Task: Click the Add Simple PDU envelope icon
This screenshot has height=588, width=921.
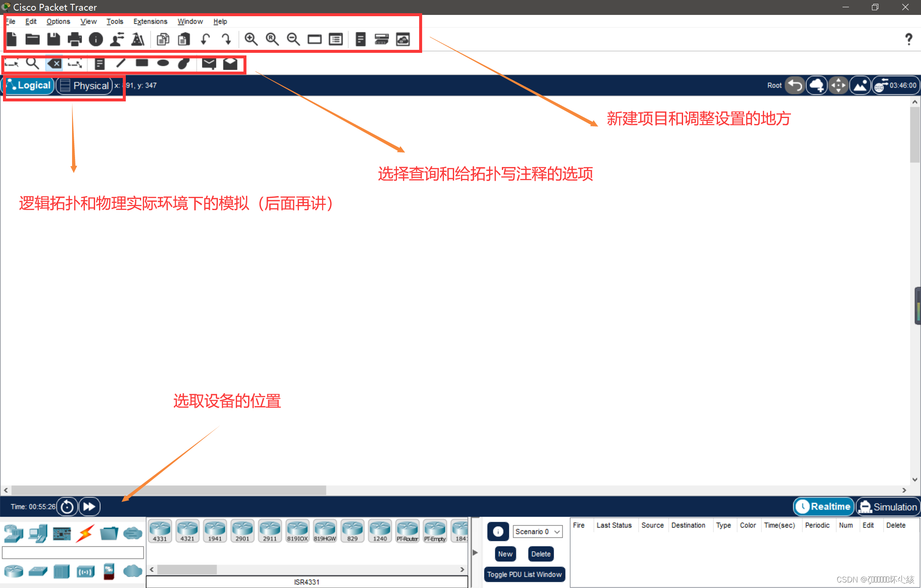Action: pyautogui.click(x=209, y=63)
